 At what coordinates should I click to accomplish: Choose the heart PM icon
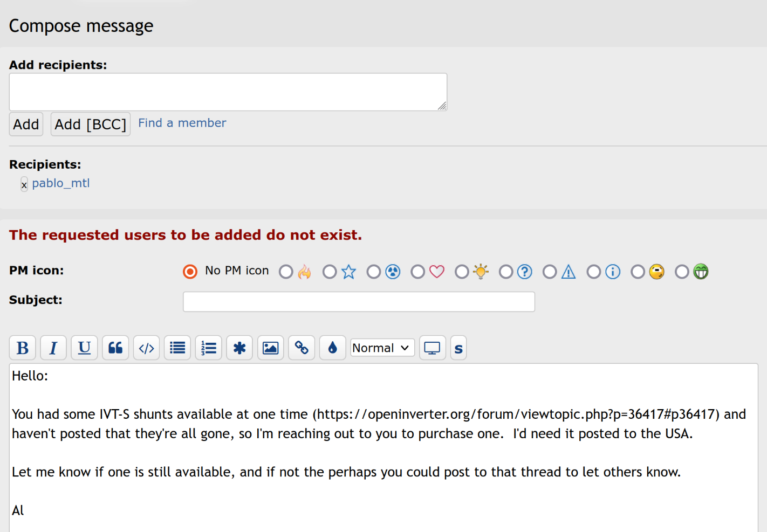(x=418, y=272)
